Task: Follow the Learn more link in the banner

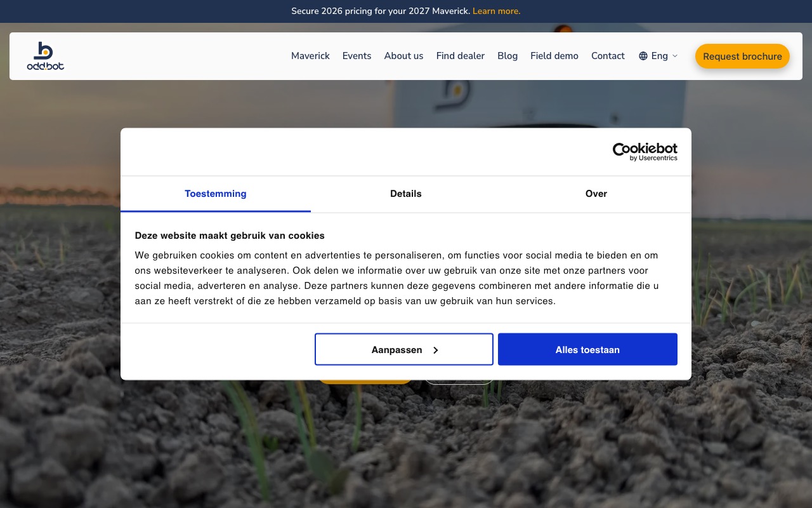Action: coord(496,11)
